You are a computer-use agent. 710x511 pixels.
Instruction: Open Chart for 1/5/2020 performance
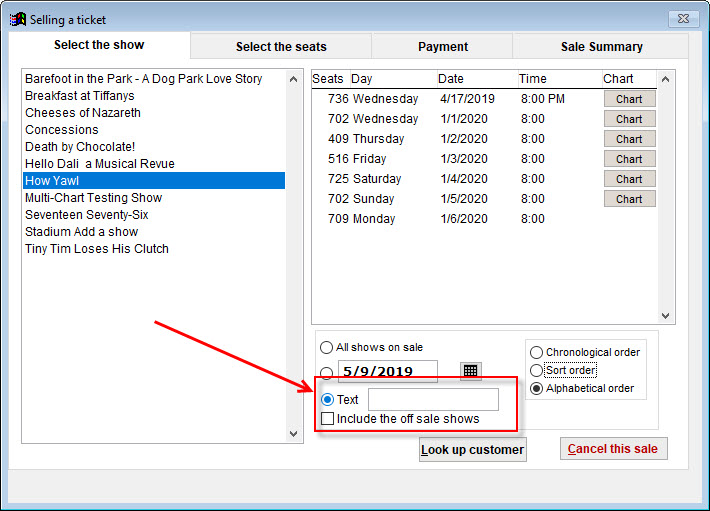[629, 199]
